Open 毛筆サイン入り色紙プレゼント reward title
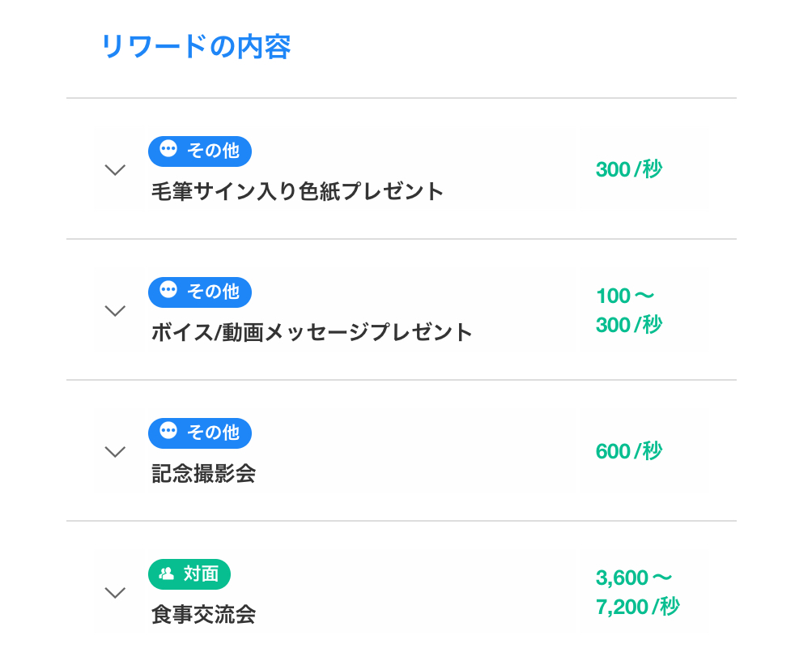812x661 pixels. tap(297, 191)
